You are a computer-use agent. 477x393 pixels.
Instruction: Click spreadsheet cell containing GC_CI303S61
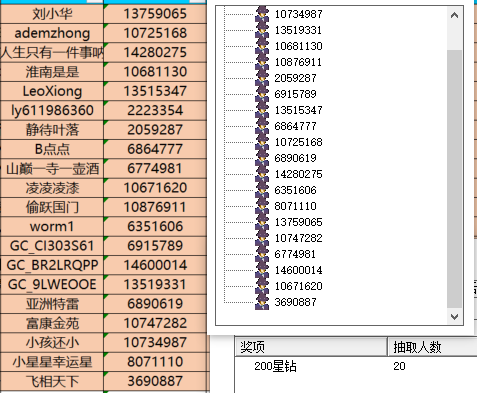coord(52,246)
